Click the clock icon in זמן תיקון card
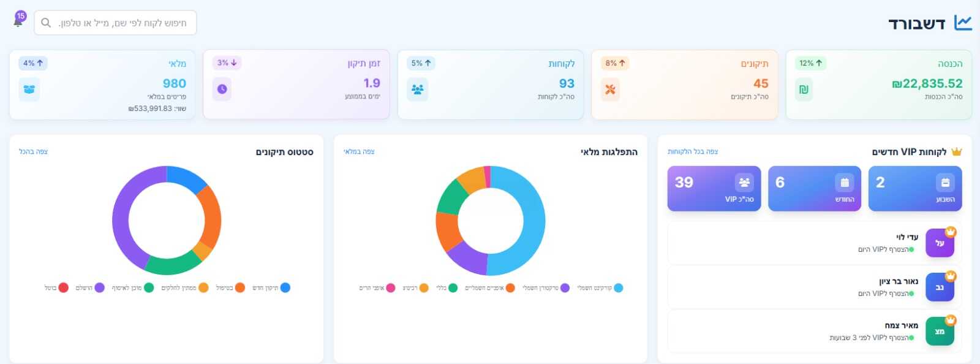The image size is (980, 364). [x=222, y=89]
